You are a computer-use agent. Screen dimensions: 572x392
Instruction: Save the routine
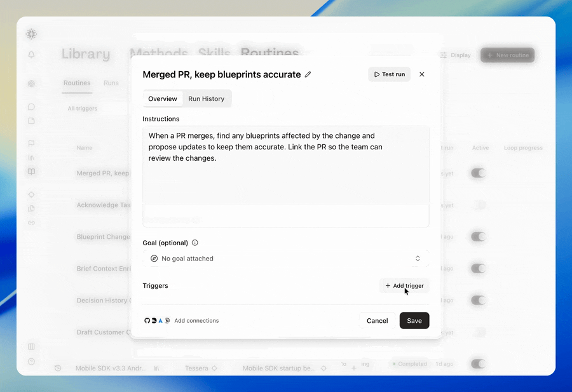click(414, 321)
